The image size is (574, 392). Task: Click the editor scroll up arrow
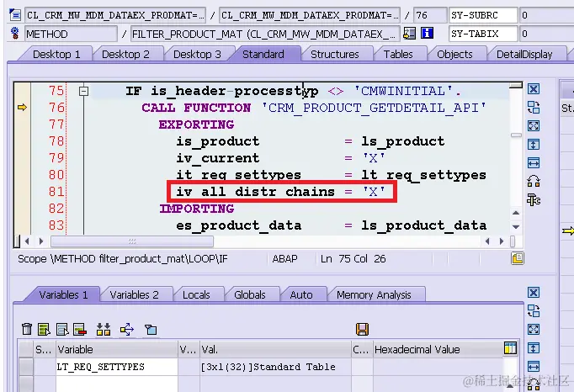516,213
